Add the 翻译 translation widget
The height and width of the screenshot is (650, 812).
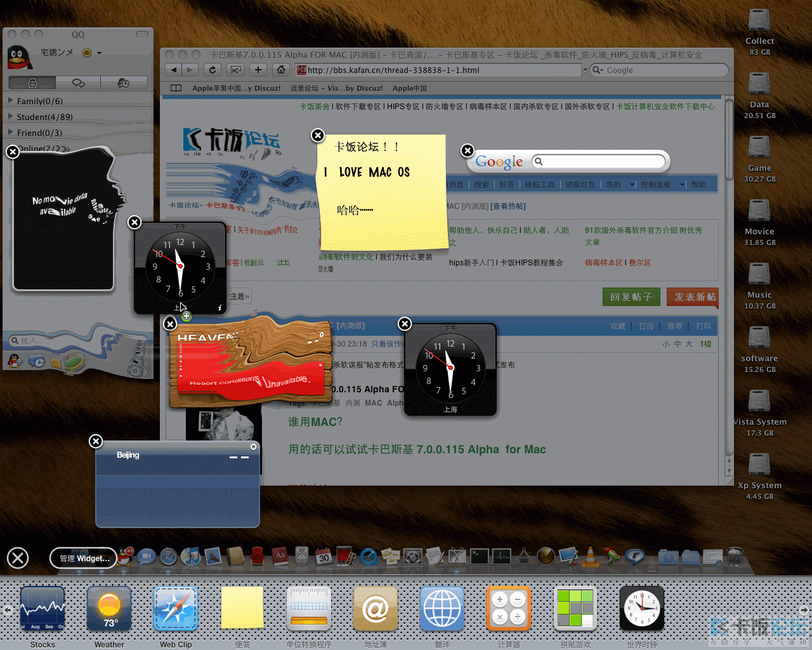(442, 608)
